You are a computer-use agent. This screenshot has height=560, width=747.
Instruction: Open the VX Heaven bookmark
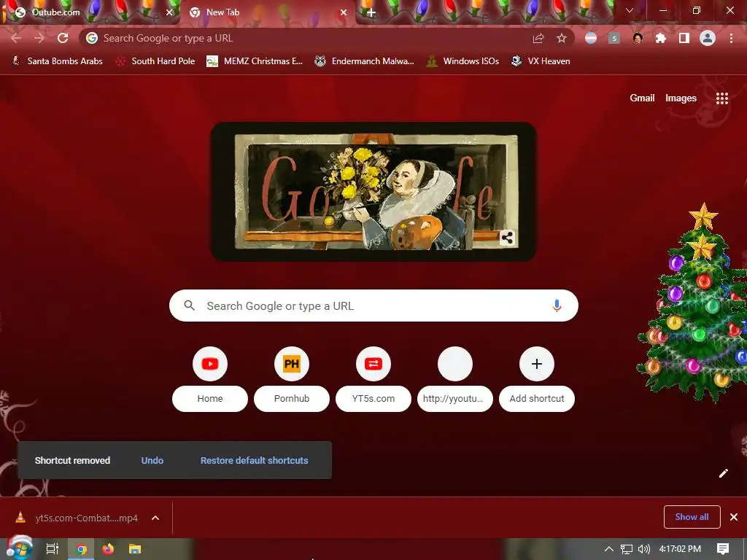[541, 61]
